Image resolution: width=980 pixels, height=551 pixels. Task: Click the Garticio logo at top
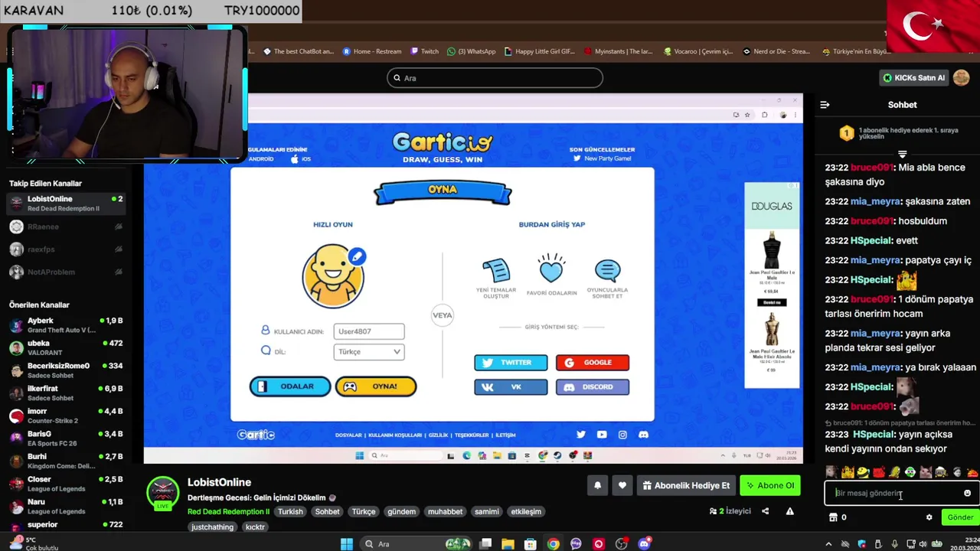443,142
